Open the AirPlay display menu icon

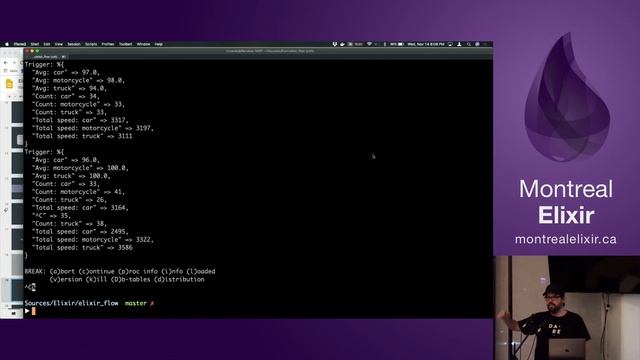tap(450, 44)
